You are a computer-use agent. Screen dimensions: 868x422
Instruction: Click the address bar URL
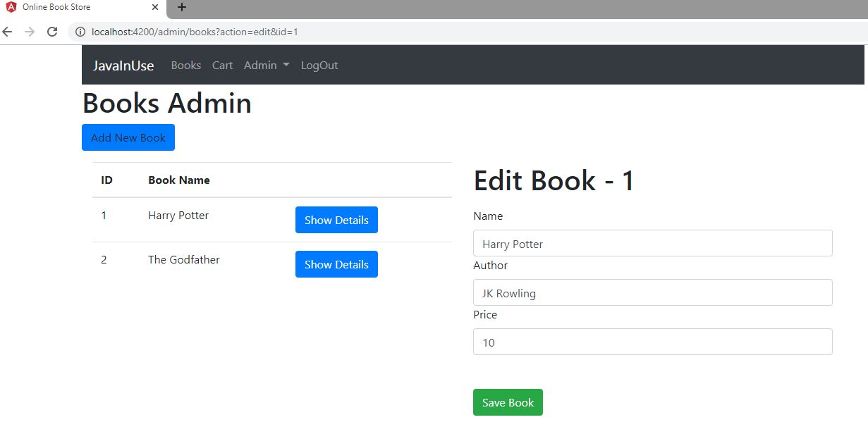(x=195, y=32)
